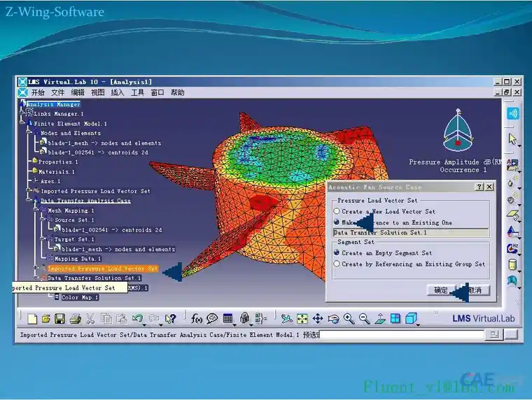
Task: Click the New document icon
Action: (32, 319)
